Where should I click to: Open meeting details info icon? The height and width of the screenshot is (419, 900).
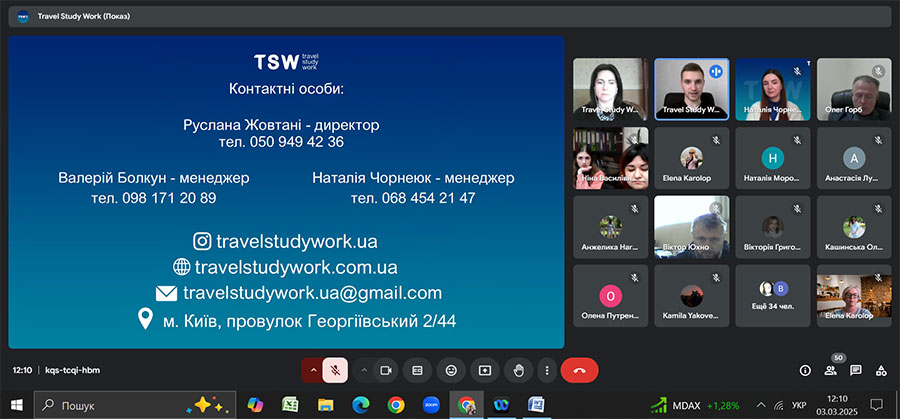[805, 370]
